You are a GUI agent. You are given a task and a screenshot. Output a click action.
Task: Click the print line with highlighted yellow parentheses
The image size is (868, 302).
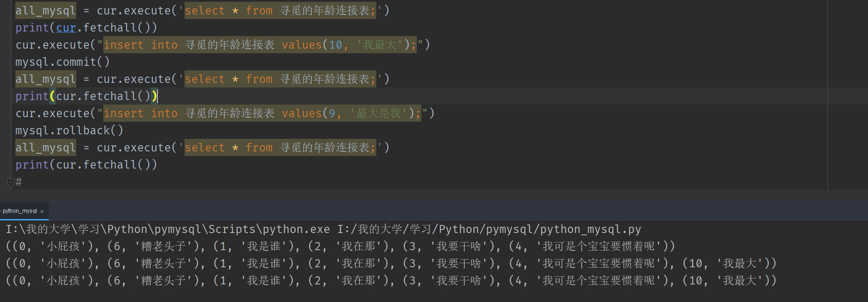point(87,96)
